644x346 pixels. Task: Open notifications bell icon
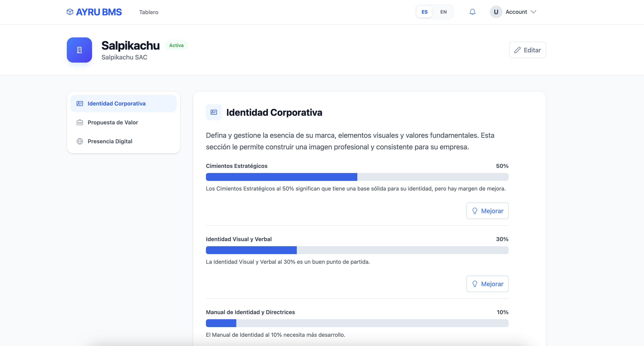[x=472, y=12]
